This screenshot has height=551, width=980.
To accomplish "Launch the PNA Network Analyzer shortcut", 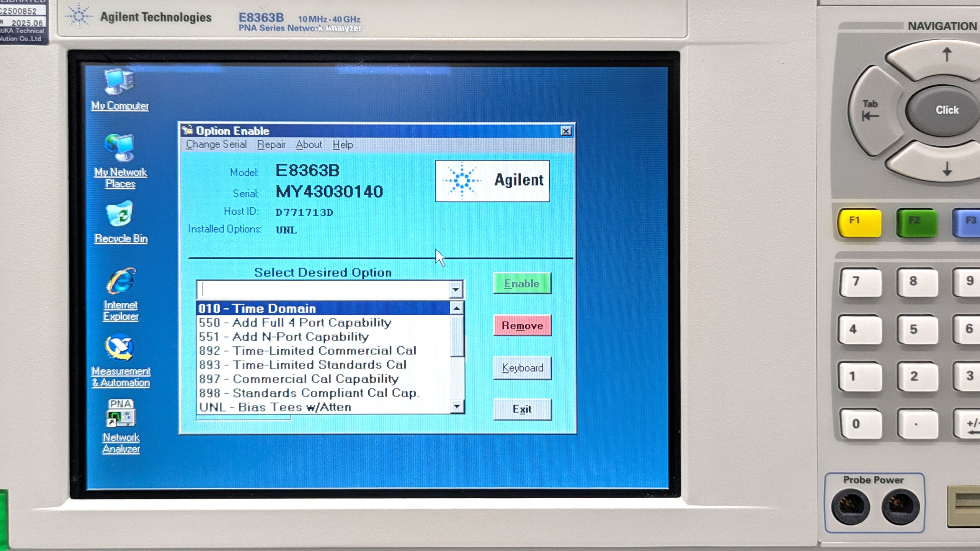I will [121, 414].
